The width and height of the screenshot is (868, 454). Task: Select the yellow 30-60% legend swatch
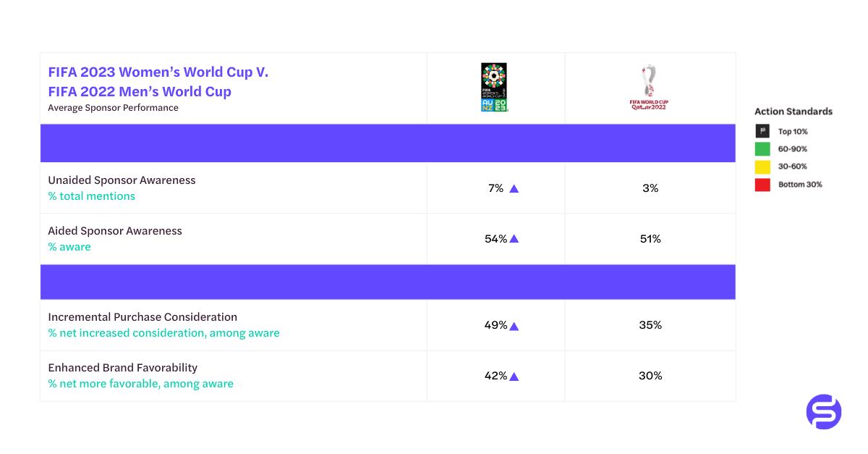(762, 167)
